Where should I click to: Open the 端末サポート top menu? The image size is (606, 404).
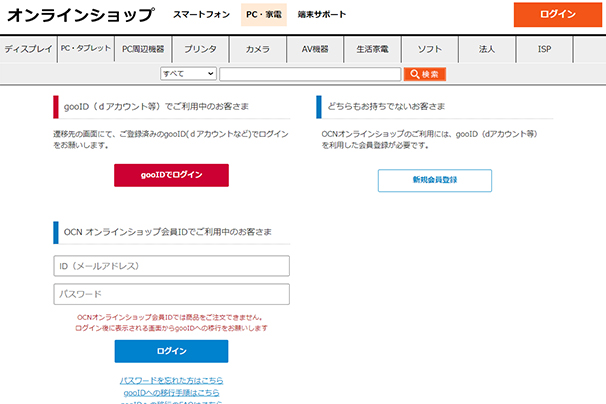[322, 15]
